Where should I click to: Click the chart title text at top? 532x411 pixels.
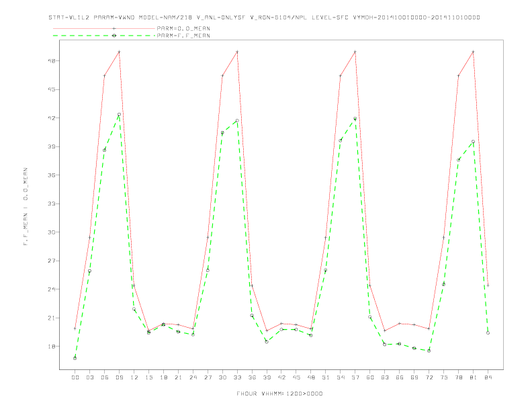click(x=264, y=17)
